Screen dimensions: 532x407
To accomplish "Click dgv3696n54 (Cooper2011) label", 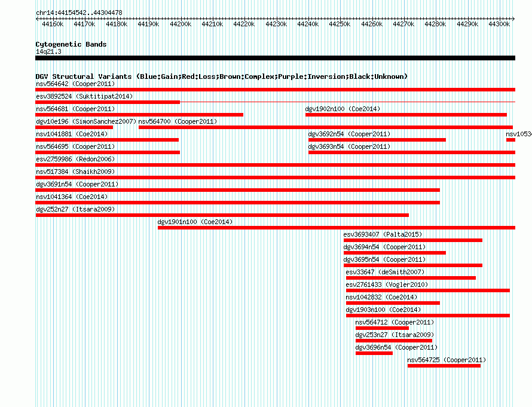I will (x=396, y=347).
